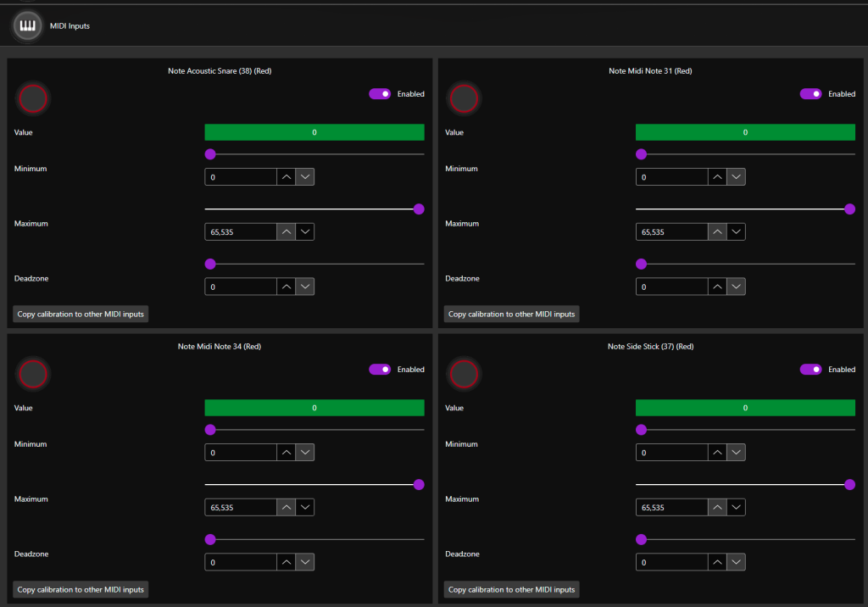The height and width of the screenshot is (607, 868).
Task: Click the red circle icon for Midi Note 31
Action: tap(464, 99)
